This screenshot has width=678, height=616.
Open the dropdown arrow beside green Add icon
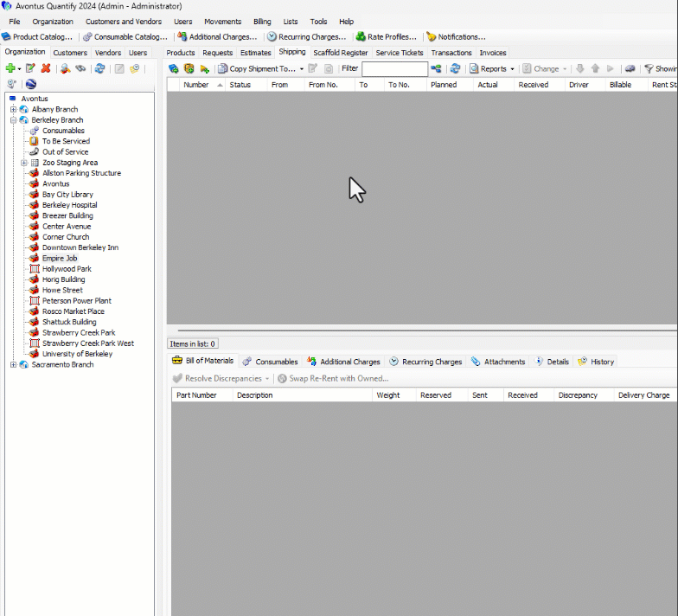[x=19, y=69]
